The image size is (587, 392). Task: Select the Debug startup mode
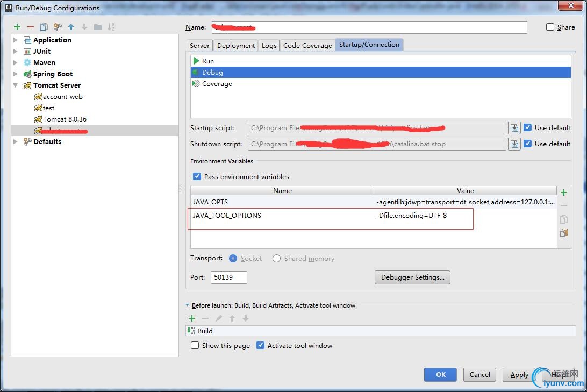click(381, 72)
